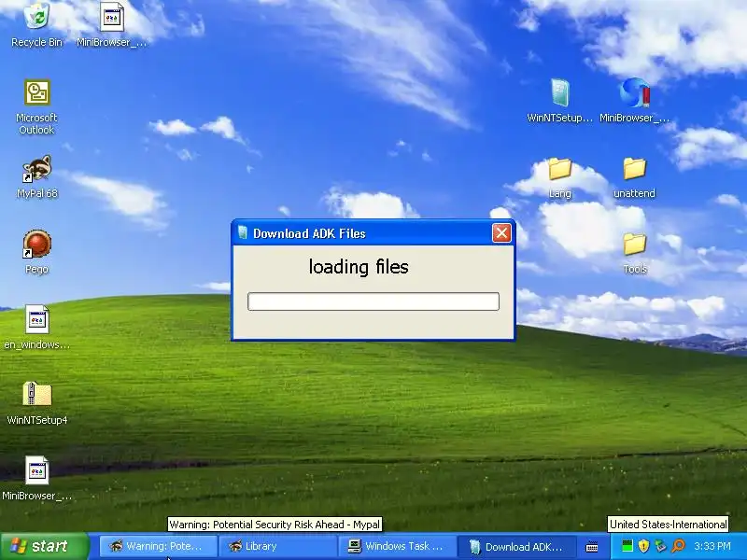Click the United States-International tooltip
The image size is (747, 560).
click(668, 525)
